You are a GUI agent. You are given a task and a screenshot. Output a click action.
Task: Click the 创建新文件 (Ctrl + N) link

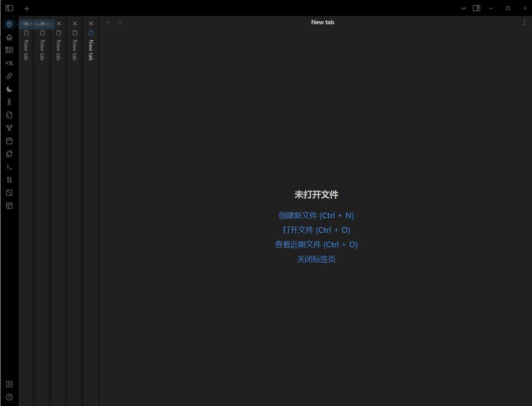click(x=316, y=216)
